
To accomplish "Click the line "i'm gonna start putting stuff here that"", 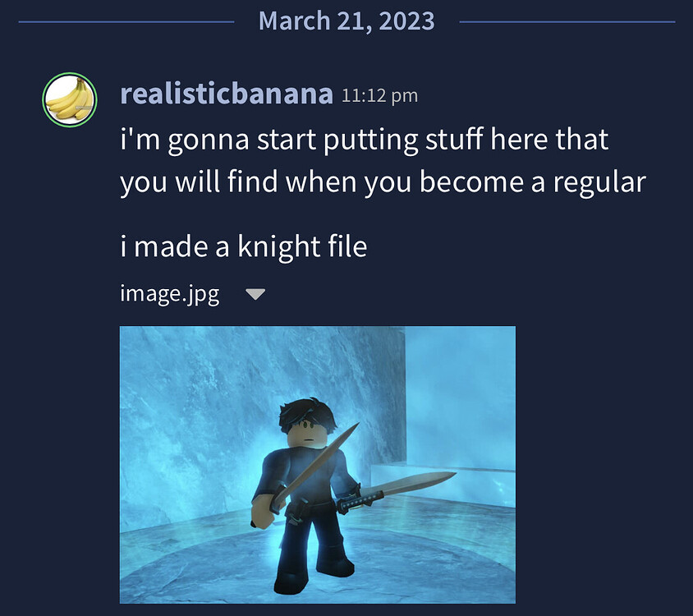I will point(365,140).
